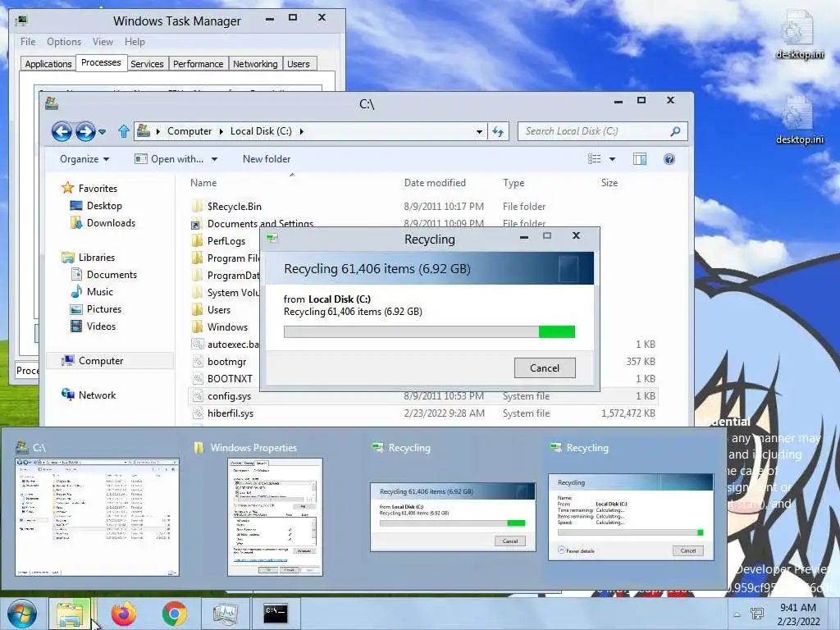Expand arrow after Computer breadcrumb
Image resolution: width=840 pixels, height=630 pixels.
tap(221, 131)
